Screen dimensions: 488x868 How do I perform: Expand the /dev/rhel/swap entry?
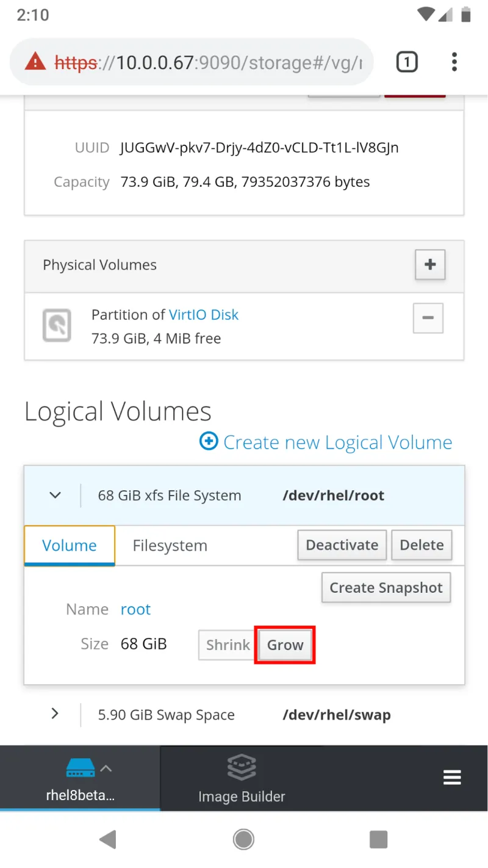point(54,714)
